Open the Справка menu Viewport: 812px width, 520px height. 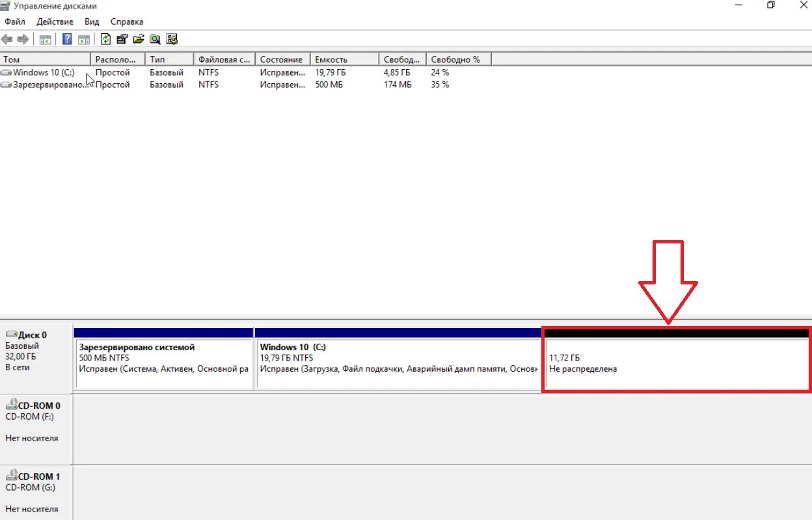[x=127, y=21]
